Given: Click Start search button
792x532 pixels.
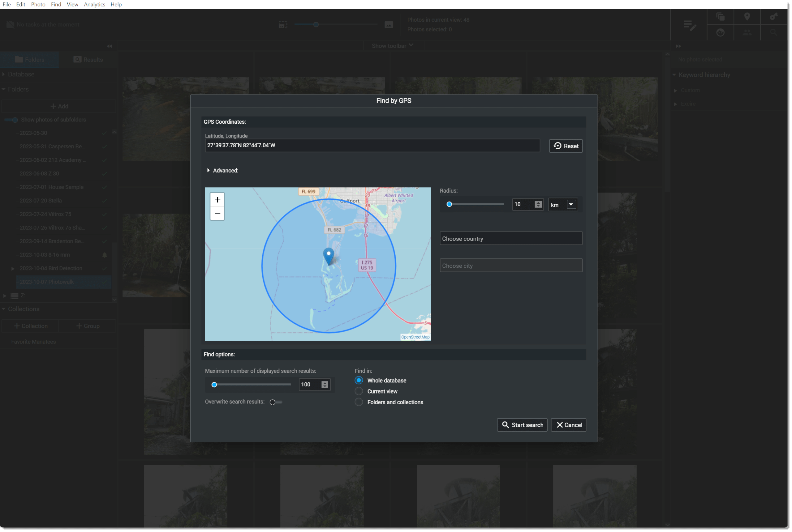Looking at the screenshot, I should [522, 425].
